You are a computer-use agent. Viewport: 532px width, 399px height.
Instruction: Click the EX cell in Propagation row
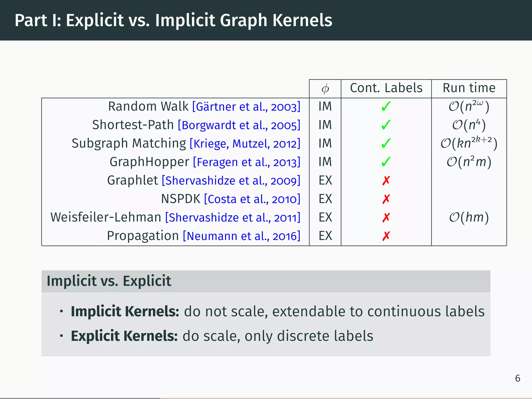(325, 236)
